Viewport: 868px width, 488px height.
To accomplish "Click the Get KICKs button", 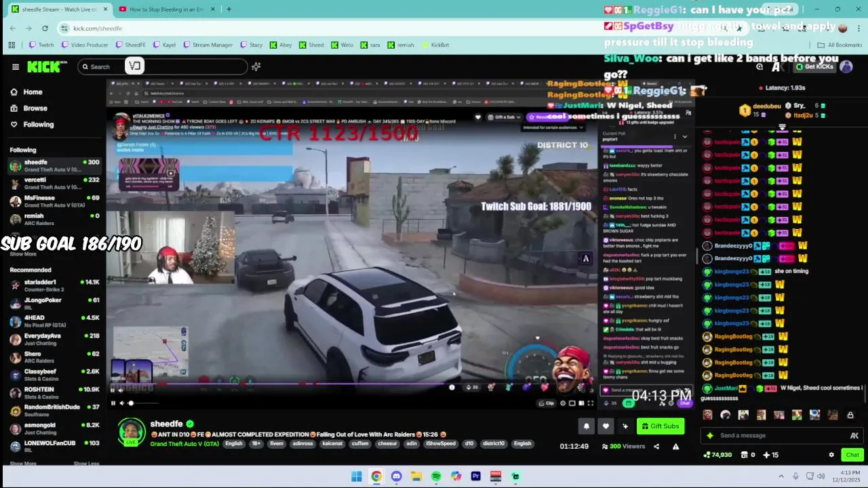I will click(x=814, y=66).
